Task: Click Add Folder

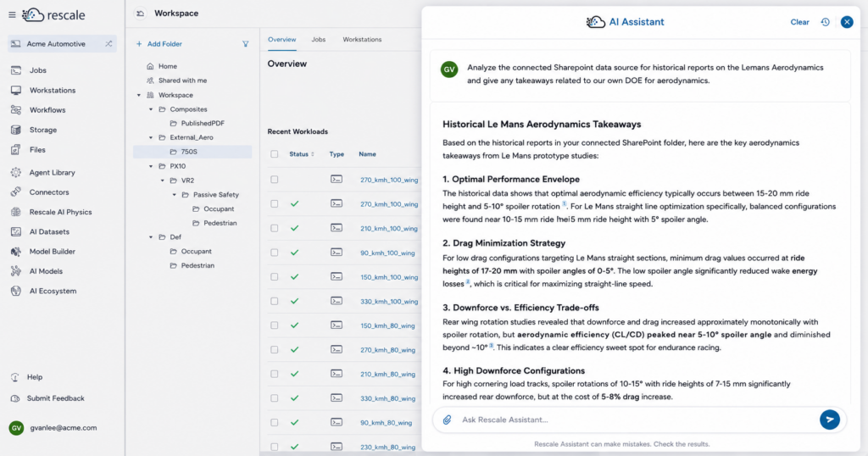Action: [159, 44]
